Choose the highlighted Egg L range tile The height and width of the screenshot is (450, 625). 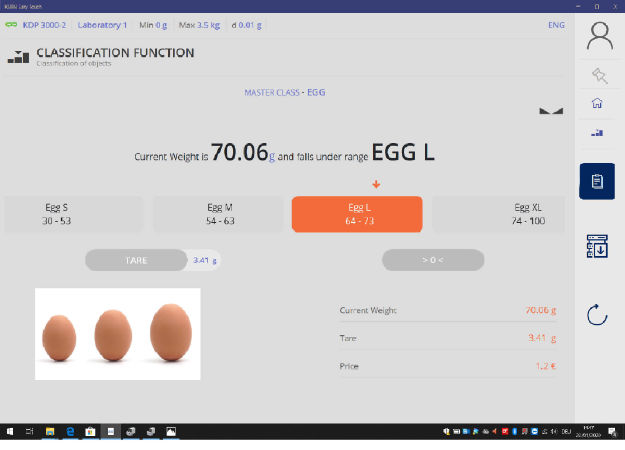tap(357, 214)
